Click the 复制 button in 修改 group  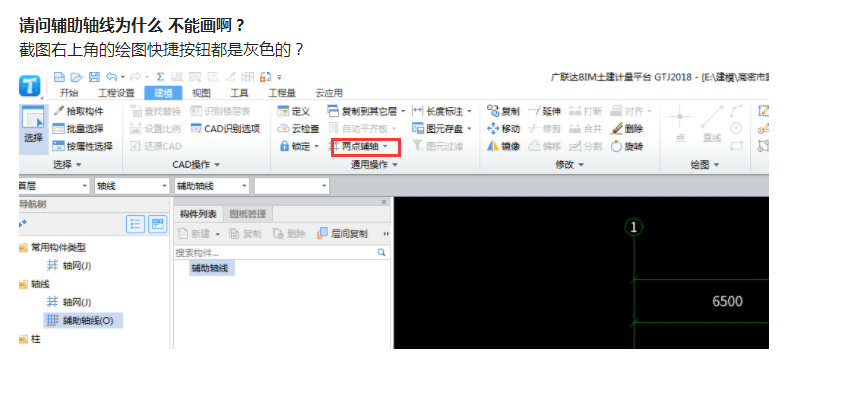click(504, 111)
